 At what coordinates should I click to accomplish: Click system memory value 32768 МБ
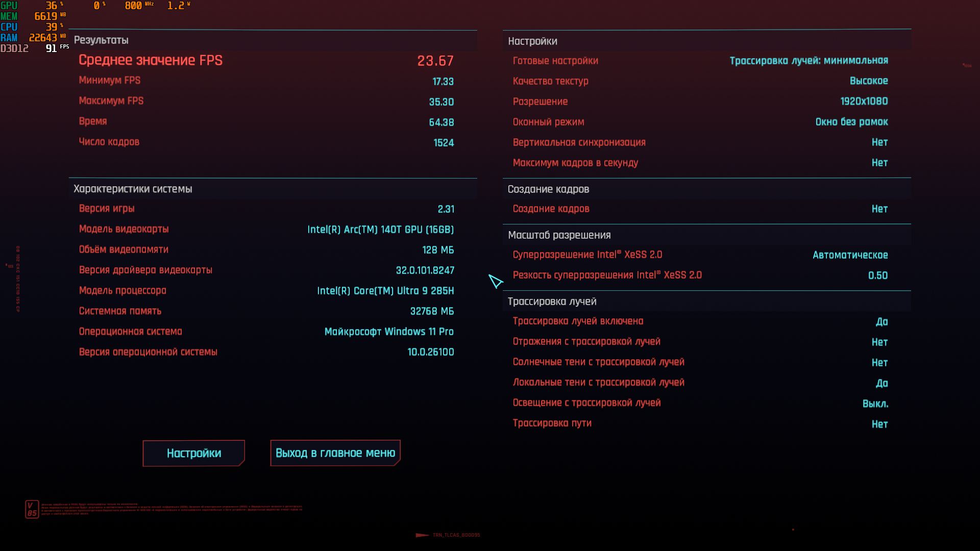432,311
